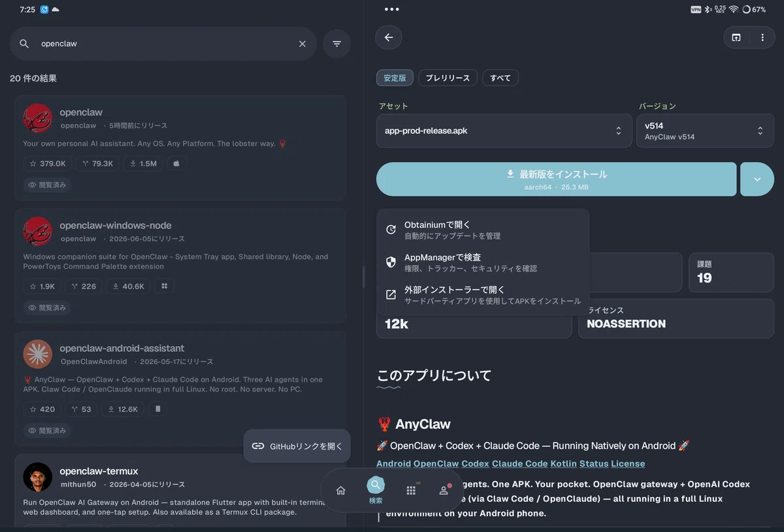Select the 検索 search tab in bottom navigation

376,491
